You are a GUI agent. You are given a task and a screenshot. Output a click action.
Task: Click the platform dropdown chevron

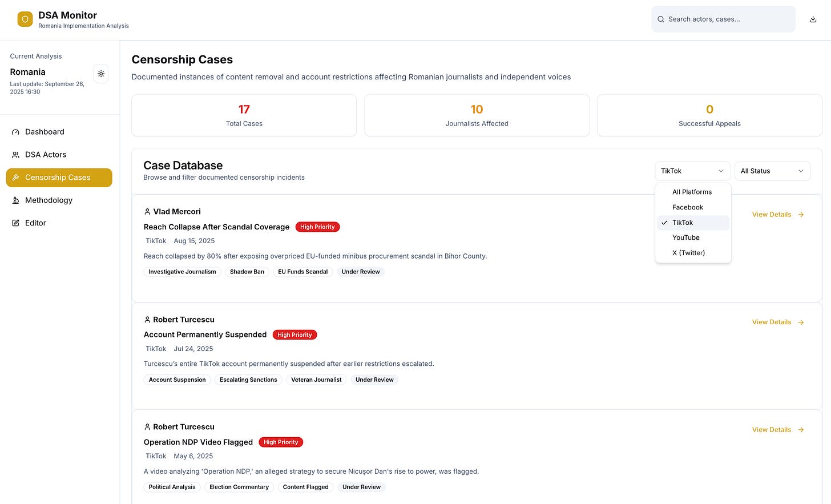click(721, 171)
